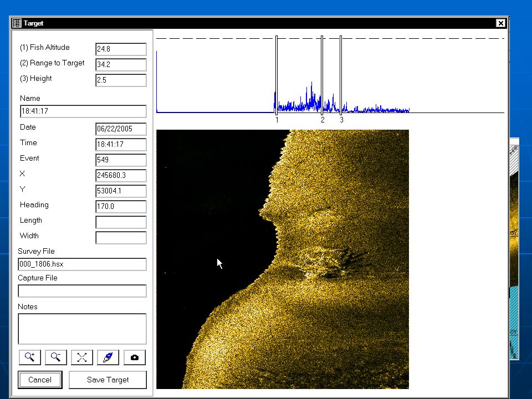Click the empty Width field
The image size is (532, 399).
click(121, 238)
